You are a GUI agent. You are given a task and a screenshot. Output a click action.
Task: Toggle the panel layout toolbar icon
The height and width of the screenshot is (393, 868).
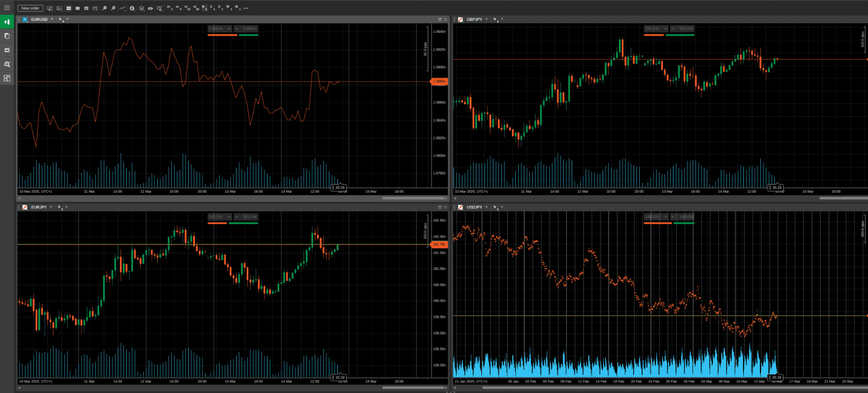click(59, 8)
